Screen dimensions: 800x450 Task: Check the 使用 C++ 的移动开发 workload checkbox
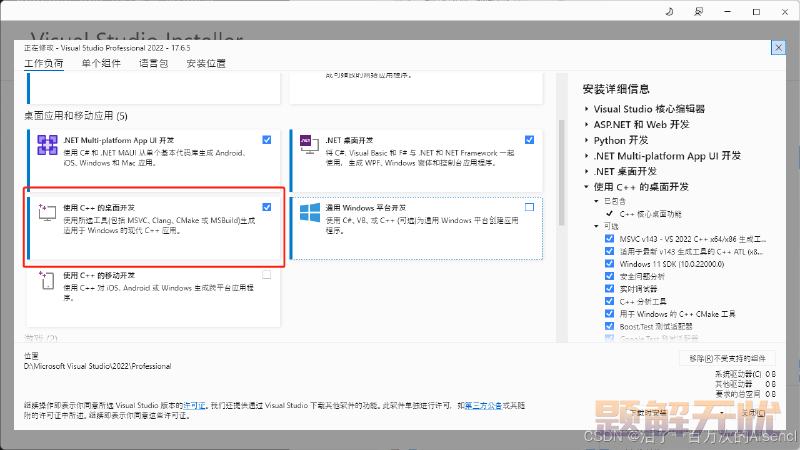[x=267, y=275]
